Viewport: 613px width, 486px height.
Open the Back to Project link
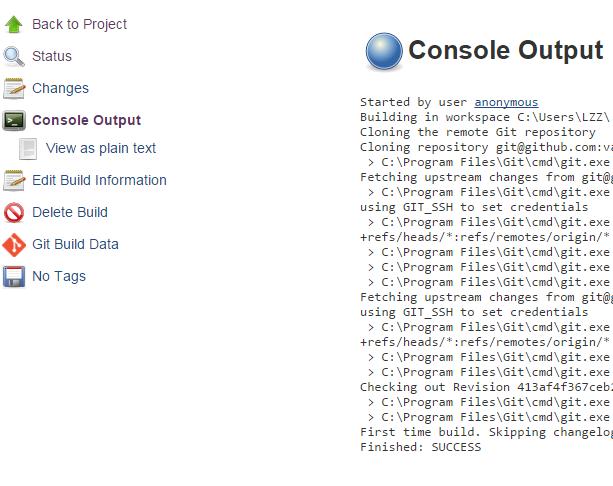pyautogui.click(x=79, y=24)
